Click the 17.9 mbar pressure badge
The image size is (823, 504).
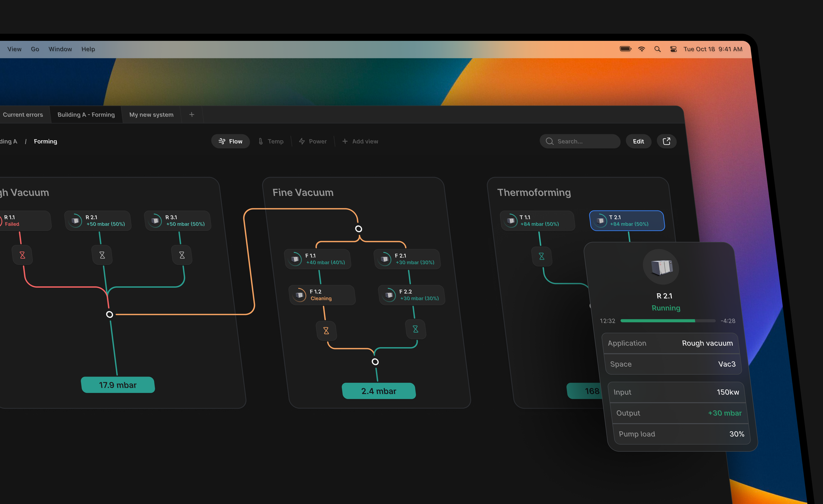(x=118, y=385)
